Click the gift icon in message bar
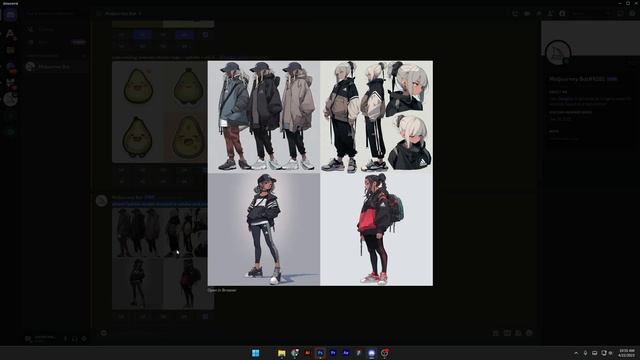This screenshot has height=360, width=640. (x=496, y=333)
